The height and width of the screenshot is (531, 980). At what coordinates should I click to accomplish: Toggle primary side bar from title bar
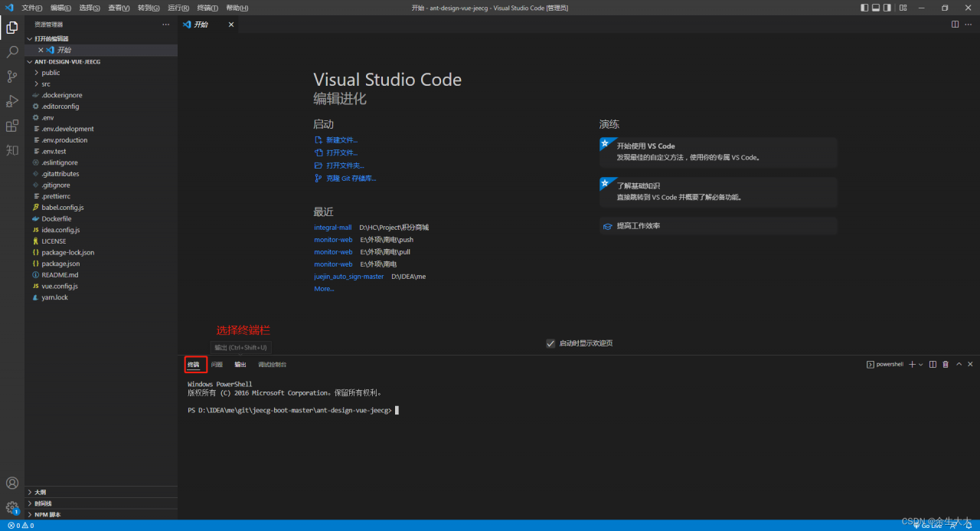coord(864,8)
